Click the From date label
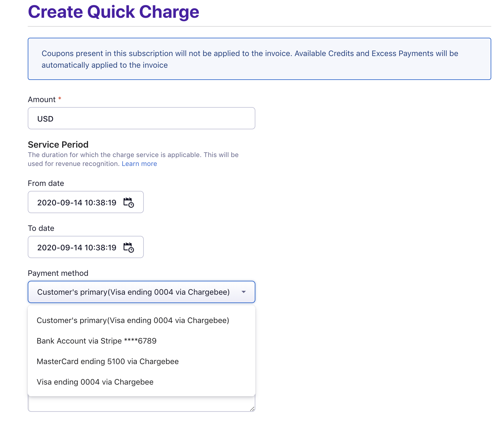Screen dimensions: 504x439 click(46, 183)
